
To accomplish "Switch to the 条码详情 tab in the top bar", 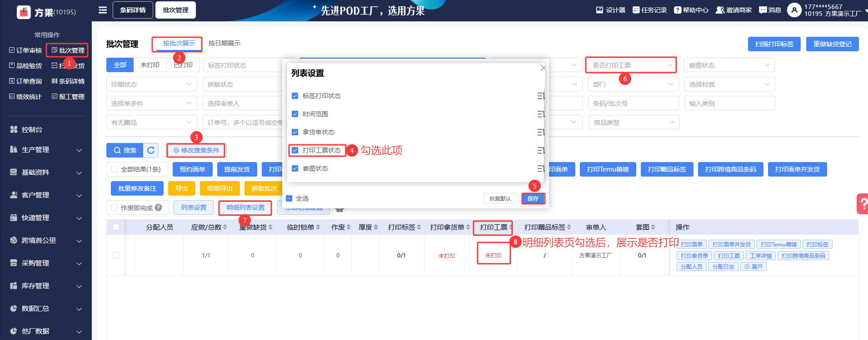I will tap(133, 10).
